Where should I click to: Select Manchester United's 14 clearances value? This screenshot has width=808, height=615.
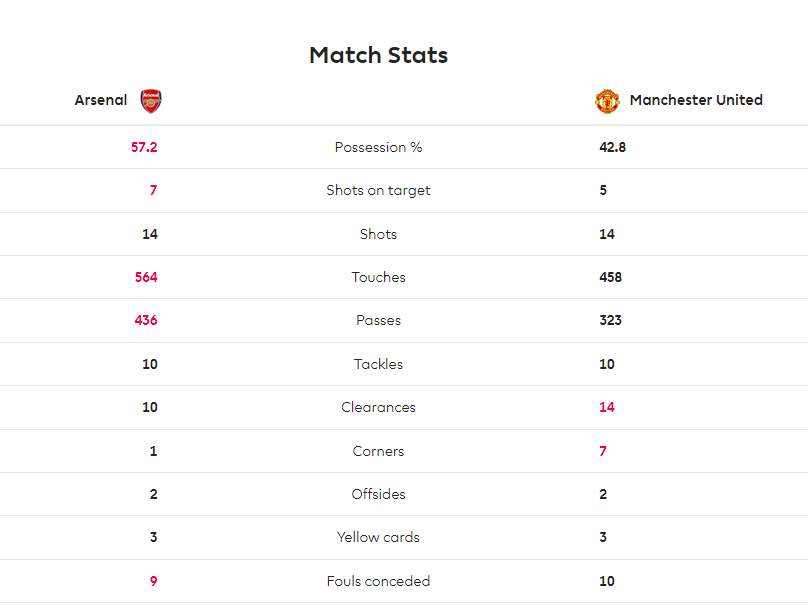point(607,407)
